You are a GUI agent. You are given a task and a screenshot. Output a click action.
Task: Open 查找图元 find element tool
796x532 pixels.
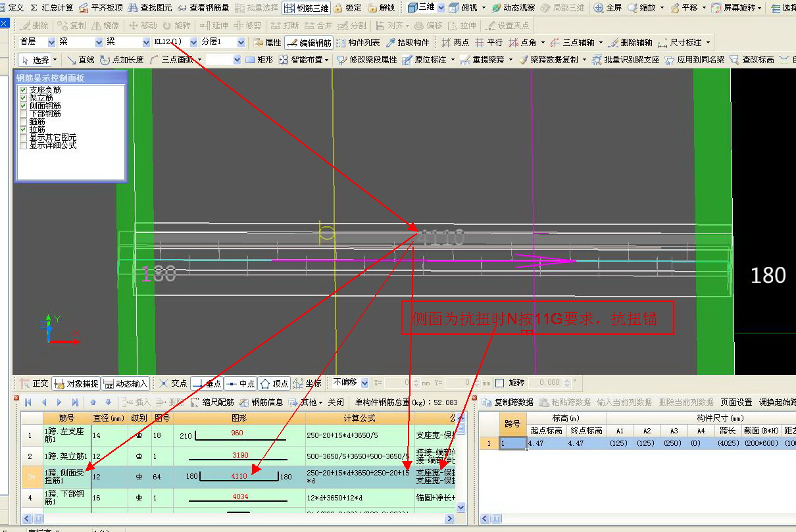(150, 8)
